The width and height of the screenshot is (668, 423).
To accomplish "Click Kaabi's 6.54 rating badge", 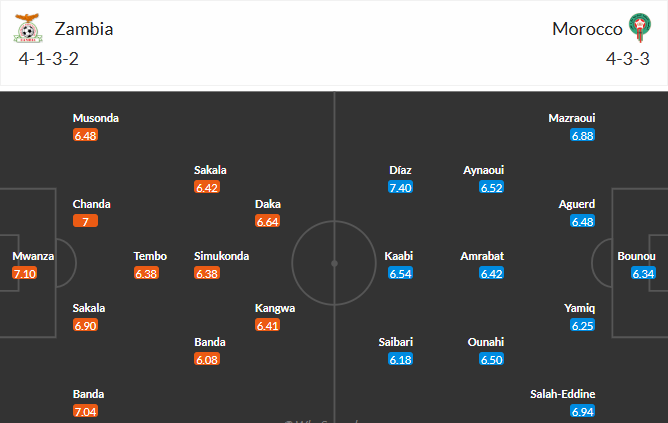I will (399, 273).
